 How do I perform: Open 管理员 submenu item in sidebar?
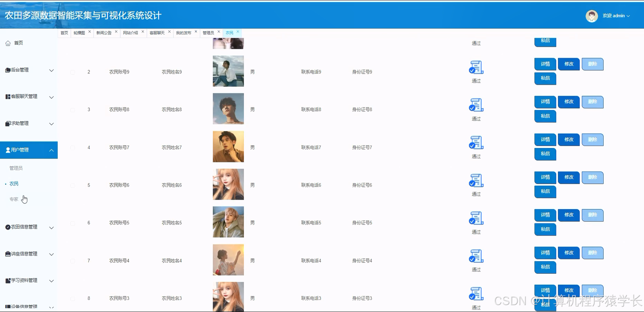coord(16,168)
